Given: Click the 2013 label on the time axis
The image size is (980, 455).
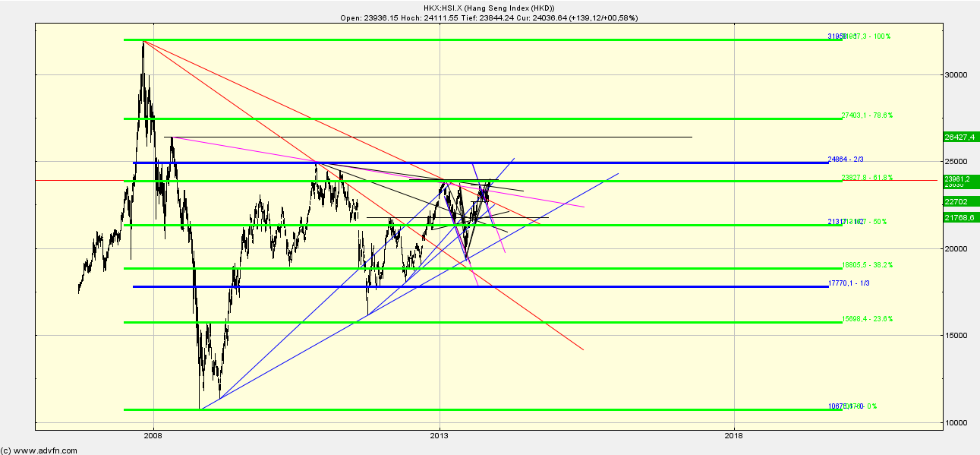Looking at the screenshot, I should (x=439, y=434).
